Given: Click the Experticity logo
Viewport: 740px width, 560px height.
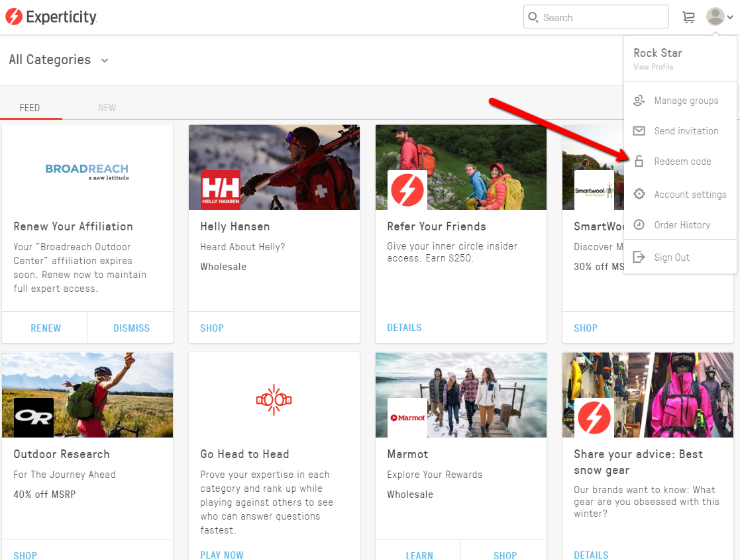Looking at the screenshot, I should click(51, 17).
